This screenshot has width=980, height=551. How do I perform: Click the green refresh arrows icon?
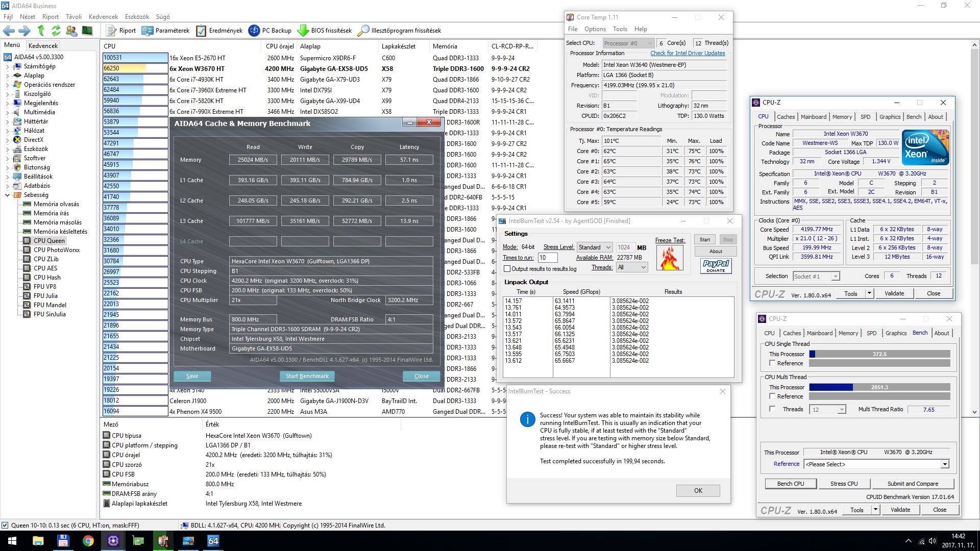pos(56,31)
